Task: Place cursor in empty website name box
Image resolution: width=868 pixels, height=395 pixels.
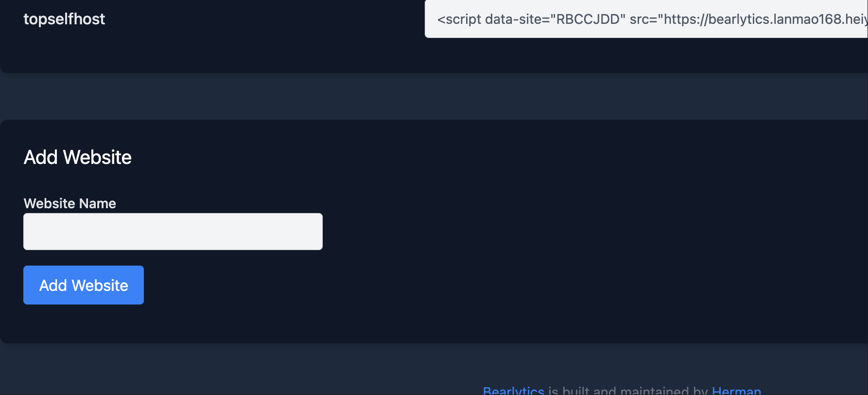Action: pyautogui.click(x=173, y=232)
